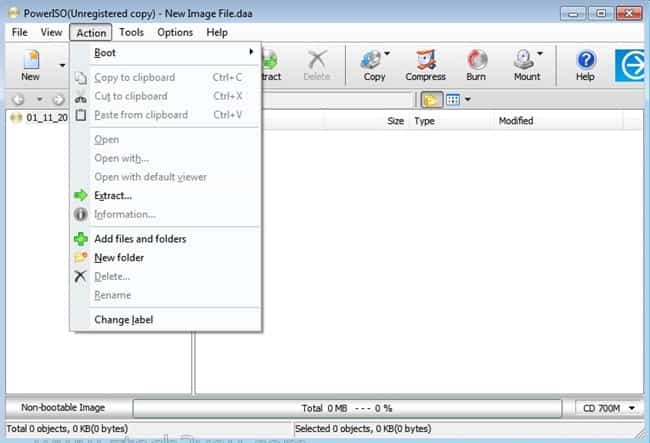Expand the view mode dropdown arrow

click(x=468, y=99)
